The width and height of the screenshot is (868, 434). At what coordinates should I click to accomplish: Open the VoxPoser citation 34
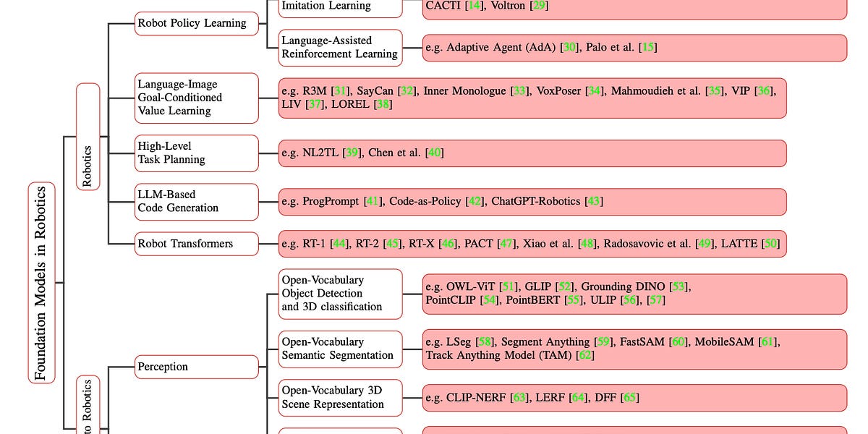tap(594, 92)
